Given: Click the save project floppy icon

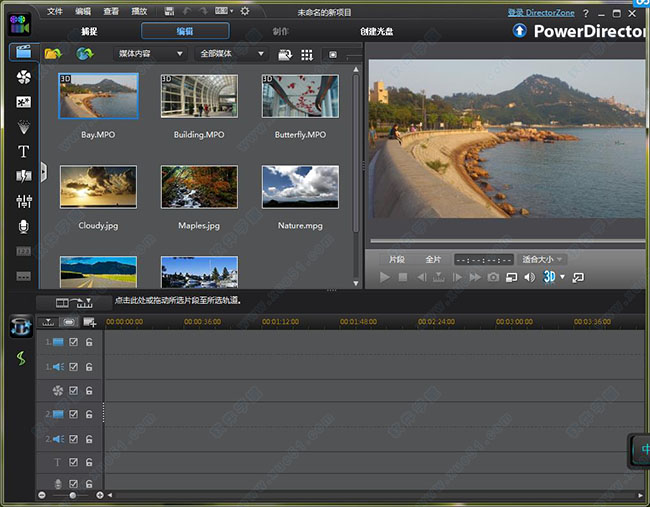Looking at the screenshot, I should [x=169, y=11].
